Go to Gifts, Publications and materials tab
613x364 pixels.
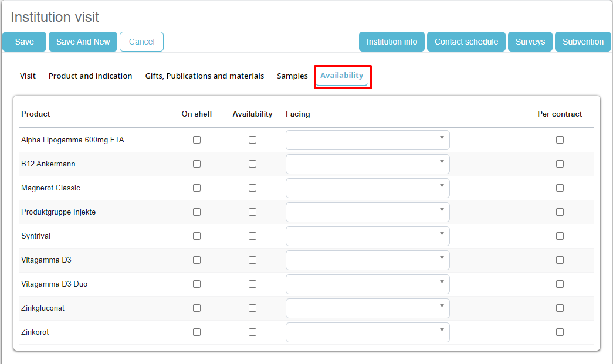click(205, 76)
